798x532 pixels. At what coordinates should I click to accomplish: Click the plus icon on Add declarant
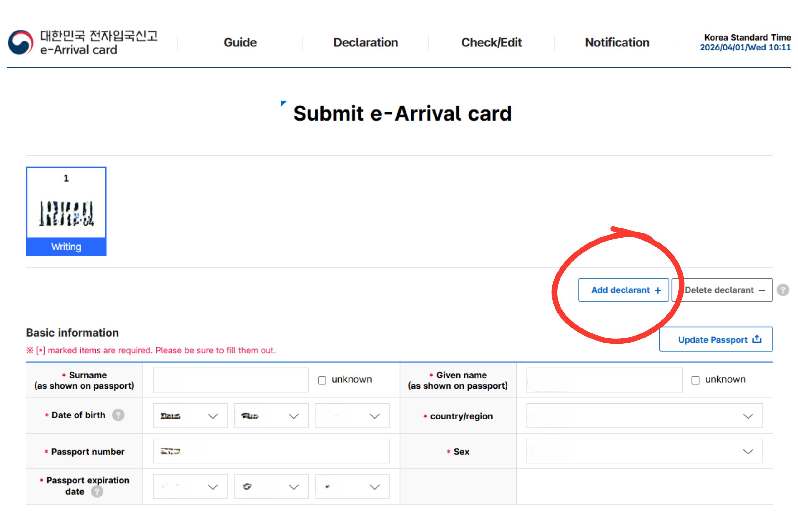[658, 290]
